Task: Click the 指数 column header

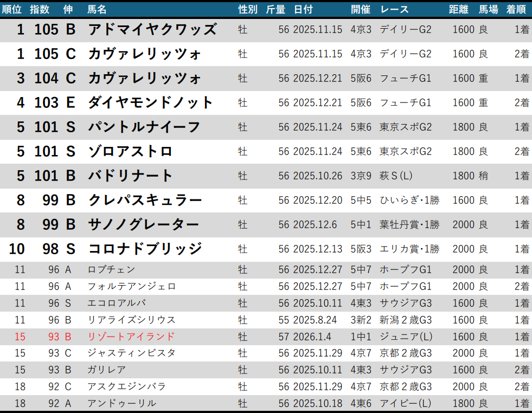Action: coord(40,9)
